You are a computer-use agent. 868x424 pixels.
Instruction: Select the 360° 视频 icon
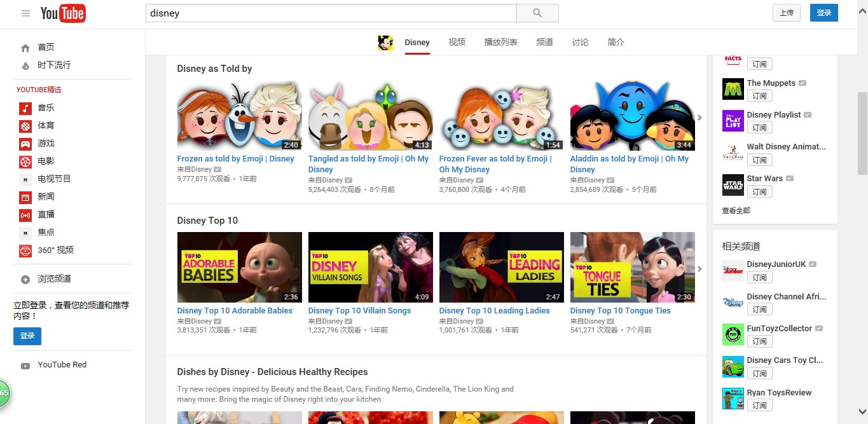coord(25,250)
